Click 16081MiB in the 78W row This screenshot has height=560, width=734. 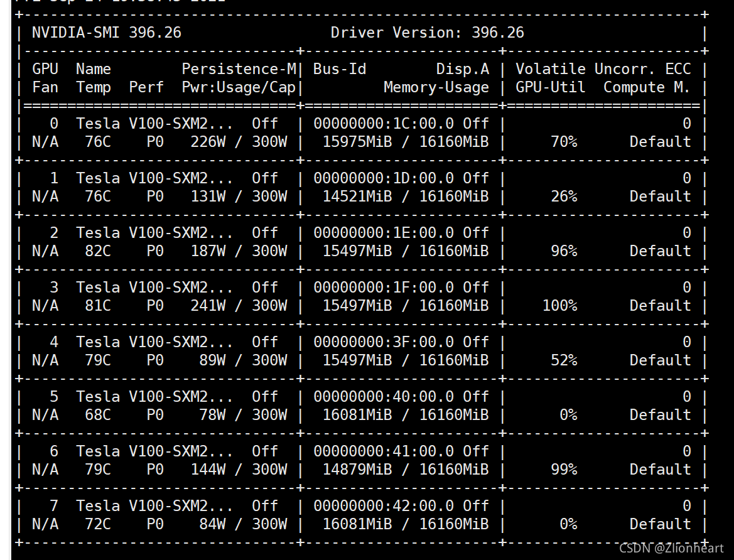tap(357, 415)
